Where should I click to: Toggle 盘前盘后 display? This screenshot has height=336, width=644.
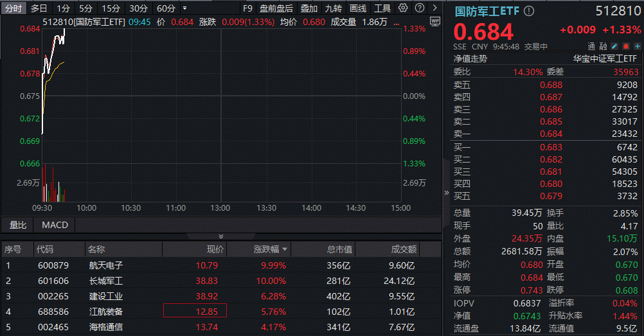point(276,8)
